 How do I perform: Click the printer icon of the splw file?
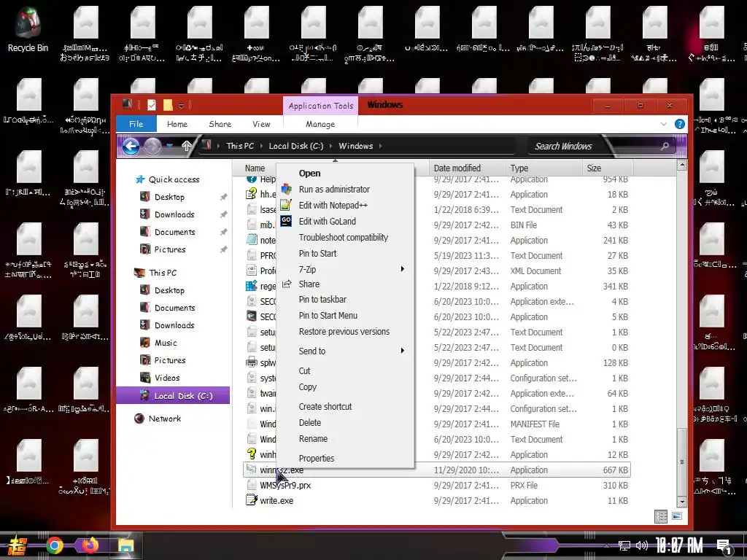252,362
